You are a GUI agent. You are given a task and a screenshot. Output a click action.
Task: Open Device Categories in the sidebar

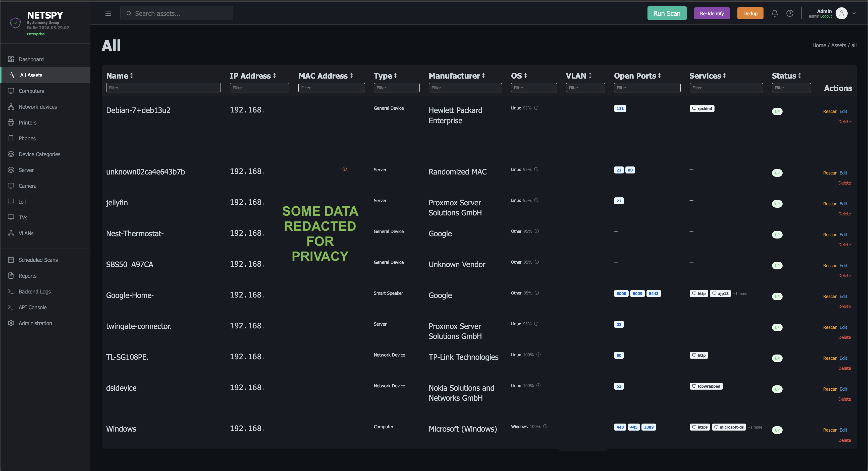(x=45, y=154)
